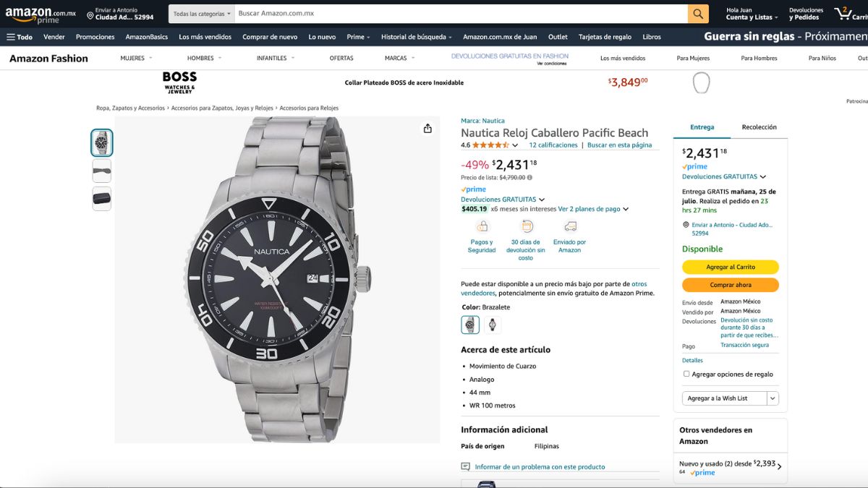Open the 12 calificaciones link

(x=553, y=145)
